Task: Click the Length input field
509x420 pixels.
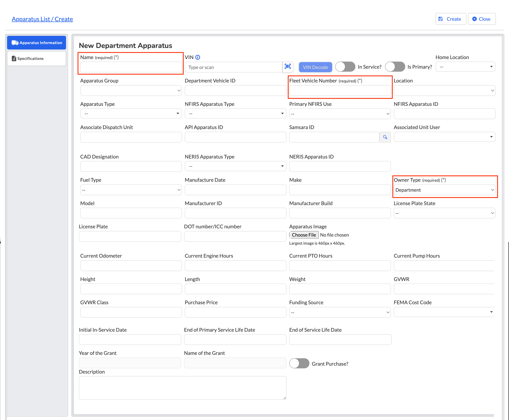Action: point(235,289)
